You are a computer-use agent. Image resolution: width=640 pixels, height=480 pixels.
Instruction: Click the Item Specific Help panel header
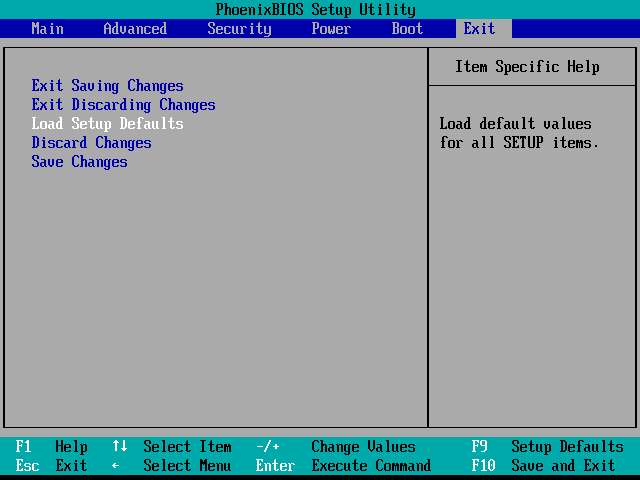pyautogui.click(x=527, y=67)
